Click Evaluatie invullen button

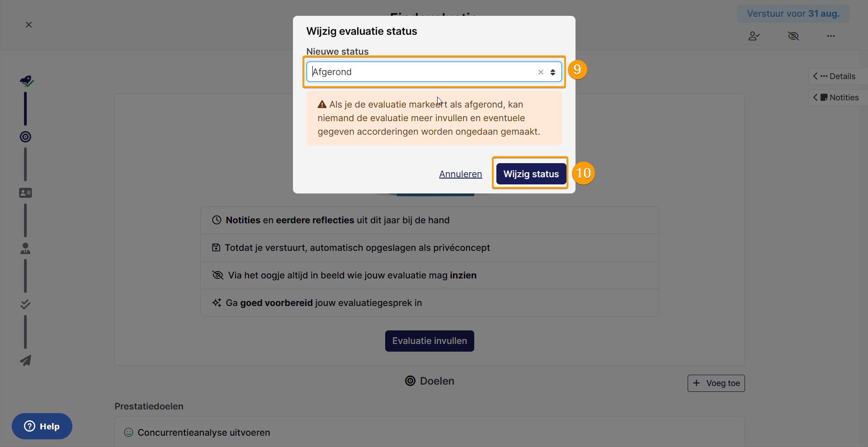coord(429,341)
